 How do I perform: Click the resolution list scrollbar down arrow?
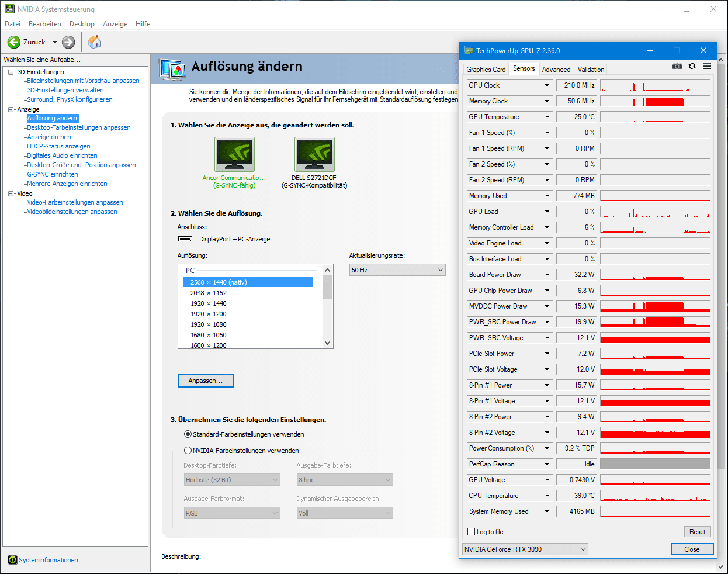pyautogui.click(x=328, y=343)
